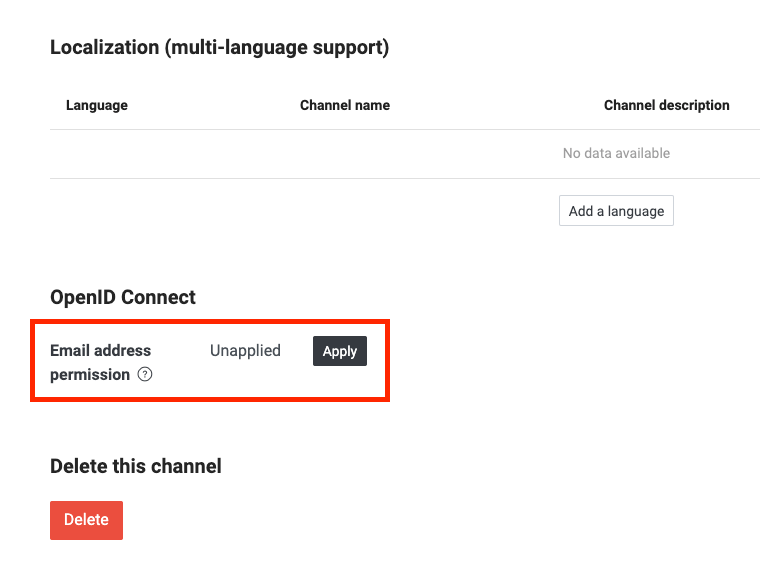This screenshot has width=760, height=580.
Task: Delete this channel using the red button
Action: tap(86, 520)
